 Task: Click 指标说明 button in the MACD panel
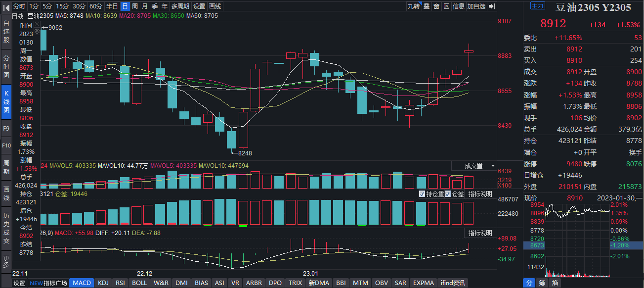tap(480, 233)
